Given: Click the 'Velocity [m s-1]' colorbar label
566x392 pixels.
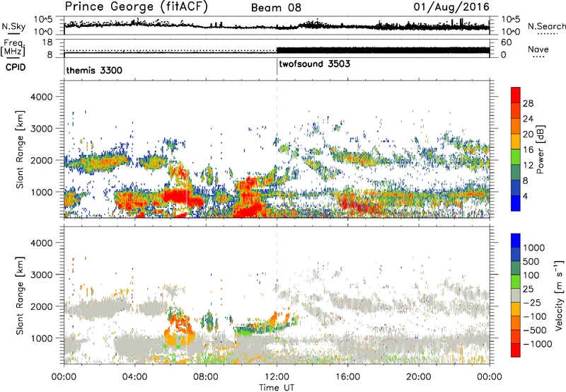Looking at the screenshot, I should (559, 295).
